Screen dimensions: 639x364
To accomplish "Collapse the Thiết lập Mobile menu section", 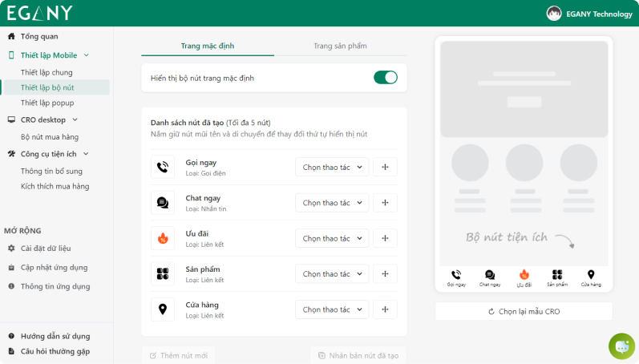I will (x=86, y=55).
